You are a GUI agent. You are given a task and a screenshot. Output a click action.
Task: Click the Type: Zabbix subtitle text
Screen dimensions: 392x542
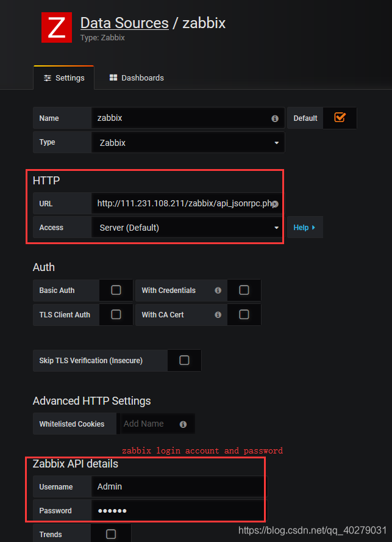tap(102, 38)
